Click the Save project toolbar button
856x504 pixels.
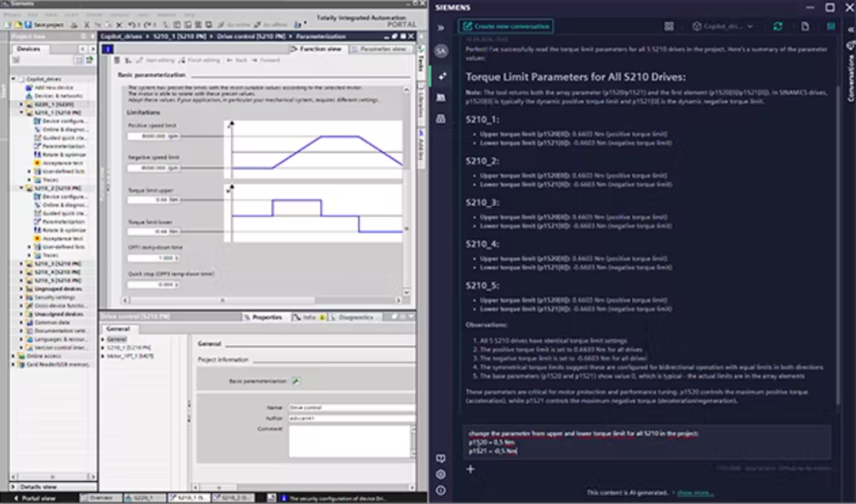(x=44, y=25)
